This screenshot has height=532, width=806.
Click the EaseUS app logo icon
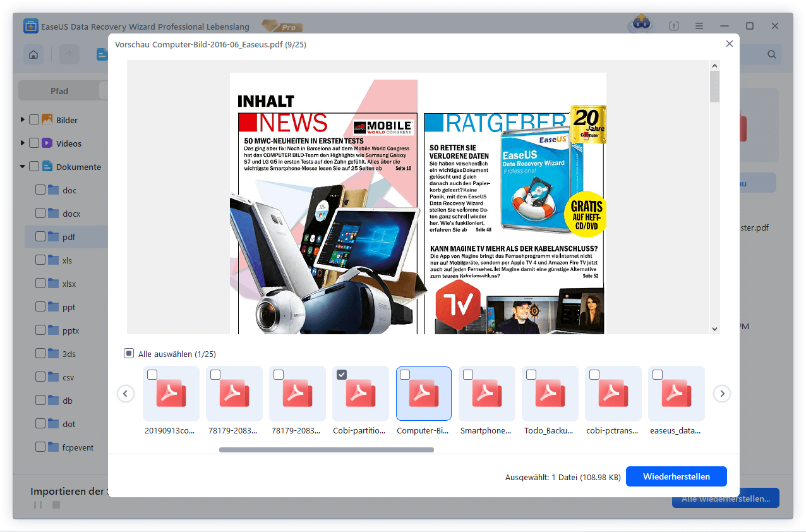coord(30,26)
